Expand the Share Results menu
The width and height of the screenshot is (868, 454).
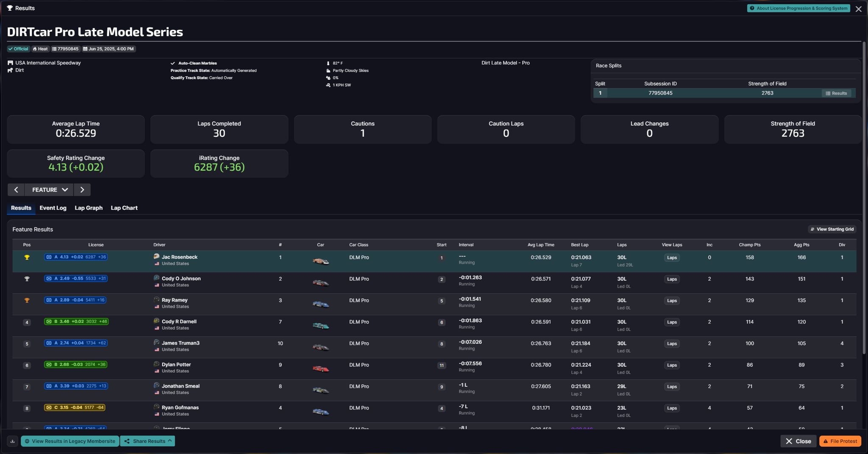tap(148, 441)
